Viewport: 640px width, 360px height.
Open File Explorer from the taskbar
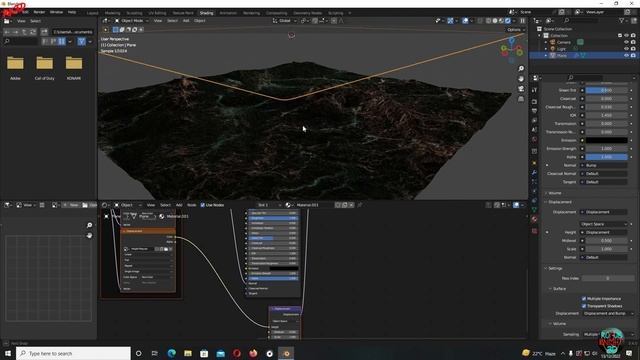click(188, 353)
